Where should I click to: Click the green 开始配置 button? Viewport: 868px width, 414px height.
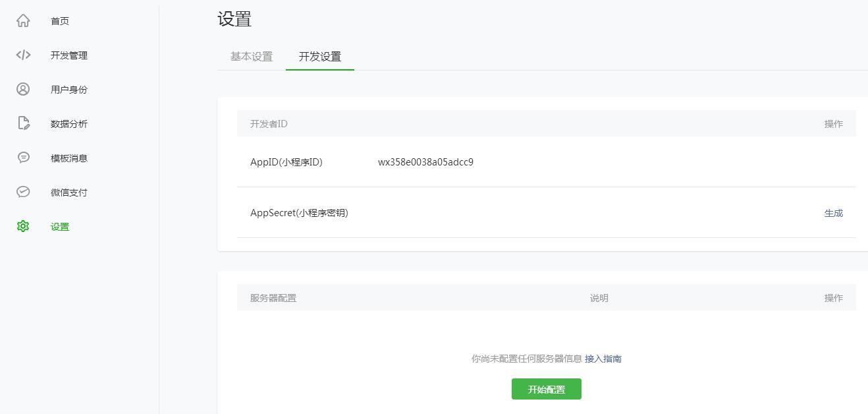[x=547, y=389]
